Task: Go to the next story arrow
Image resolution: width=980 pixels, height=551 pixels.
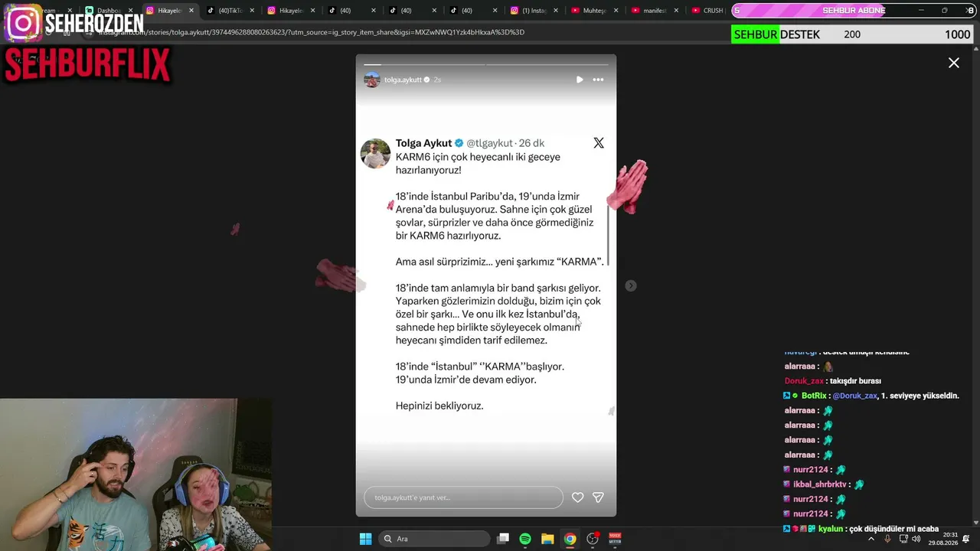Action: [x=630, y=285]
